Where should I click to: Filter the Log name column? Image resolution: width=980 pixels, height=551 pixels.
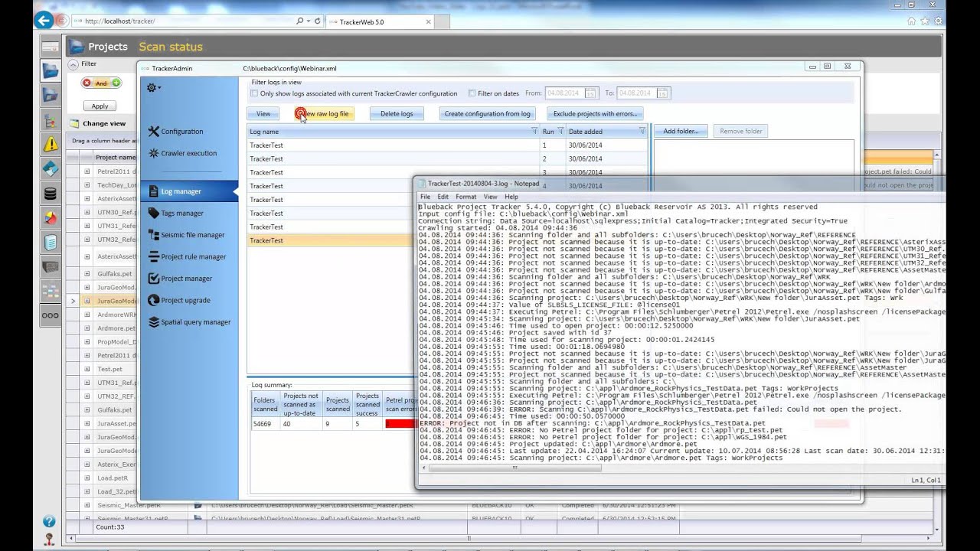point(534,132)
